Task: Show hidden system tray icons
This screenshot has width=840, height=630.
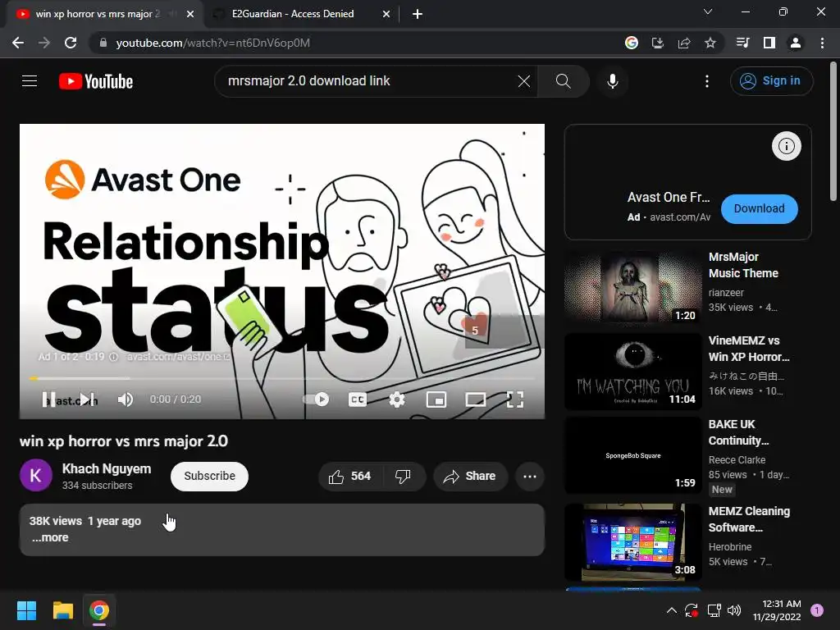Action: click(671, 610)
